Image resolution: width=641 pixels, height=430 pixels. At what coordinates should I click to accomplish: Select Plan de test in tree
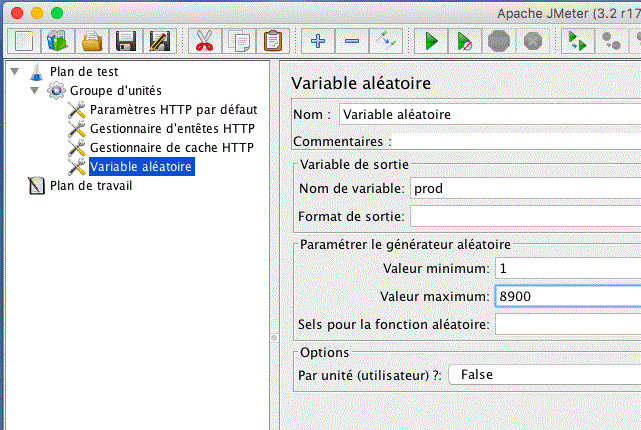tap(84, 72)
